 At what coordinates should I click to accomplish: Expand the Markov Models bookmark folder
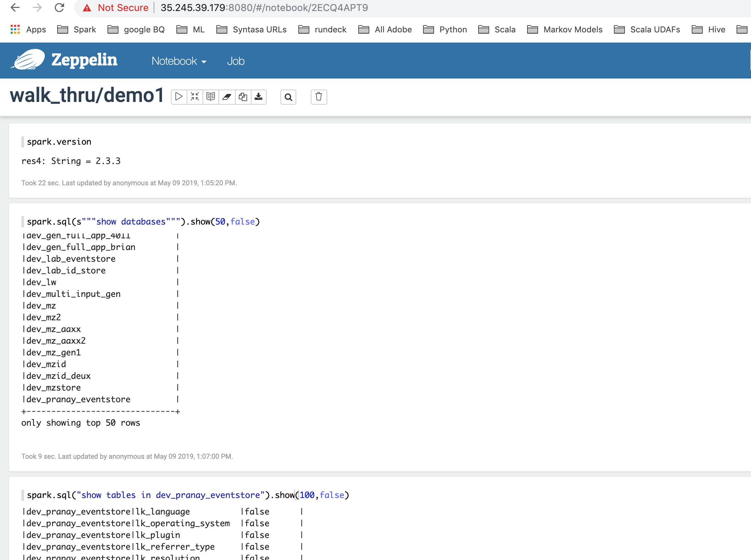[x=565, y=30]
